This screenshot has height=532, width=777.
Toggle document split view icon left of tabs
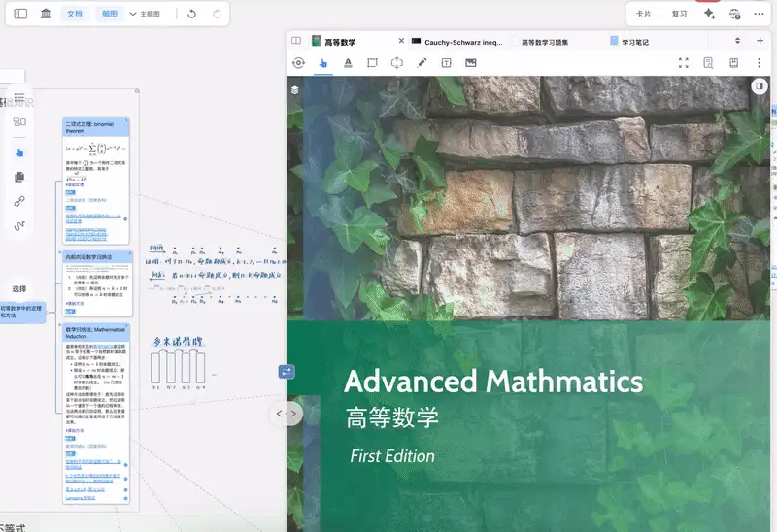pos(296,41)
